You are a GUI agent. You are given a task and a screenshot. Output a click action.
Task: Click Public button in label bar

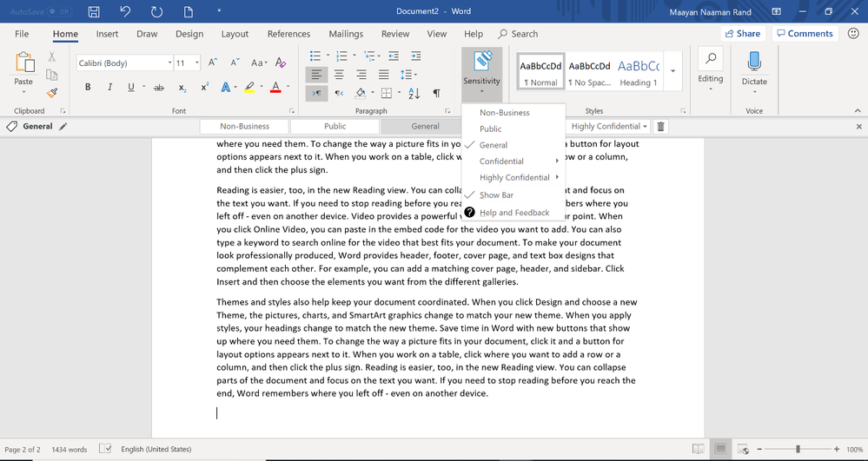click(335, 126)
